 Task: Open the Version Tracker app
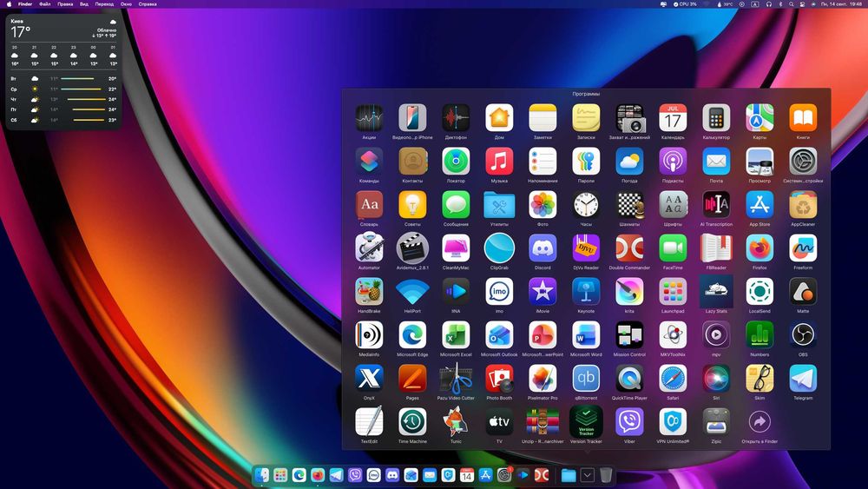586,422
